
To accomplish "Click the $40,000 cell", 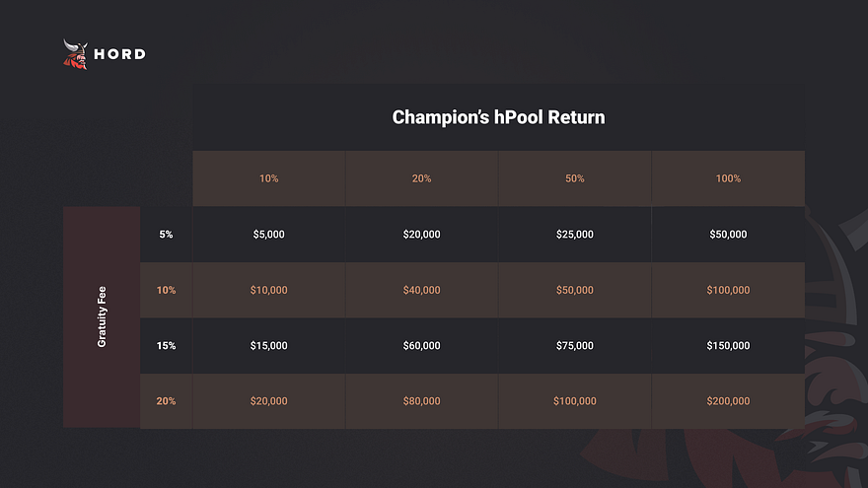I will (422, 290).
